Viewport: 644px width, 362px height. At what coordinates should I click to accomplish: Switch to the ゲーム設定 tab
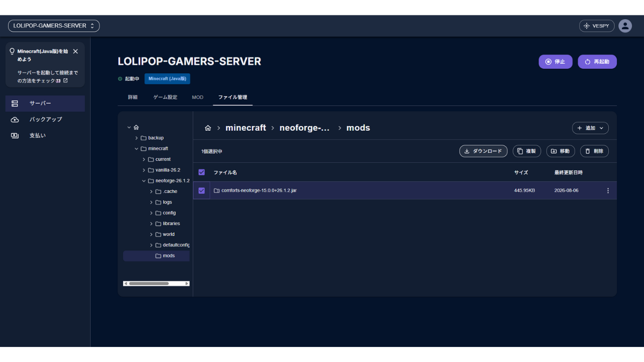point(166,97)
